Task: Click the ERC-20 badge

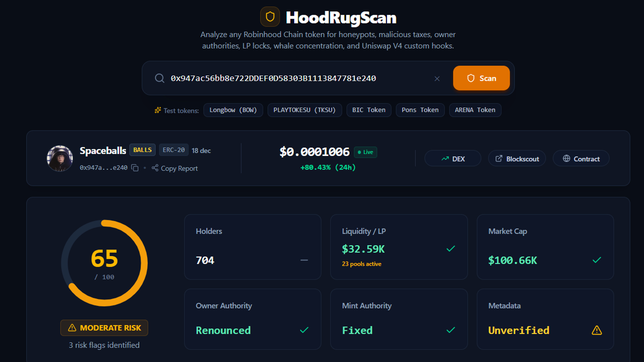Action: pyautogui.click(x=174, y=150)
